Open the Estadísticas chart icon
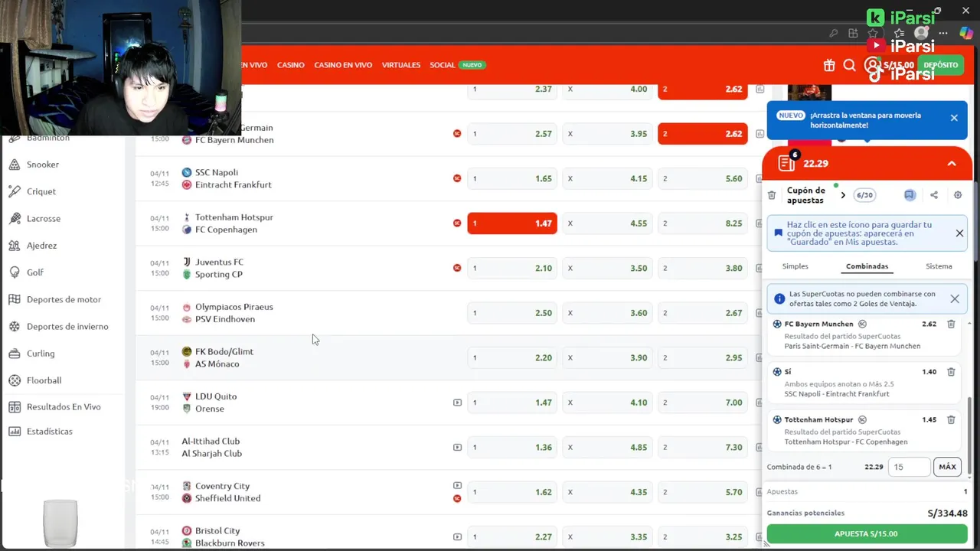The height and width of the screenshot is (551, 980). (15, 432)
